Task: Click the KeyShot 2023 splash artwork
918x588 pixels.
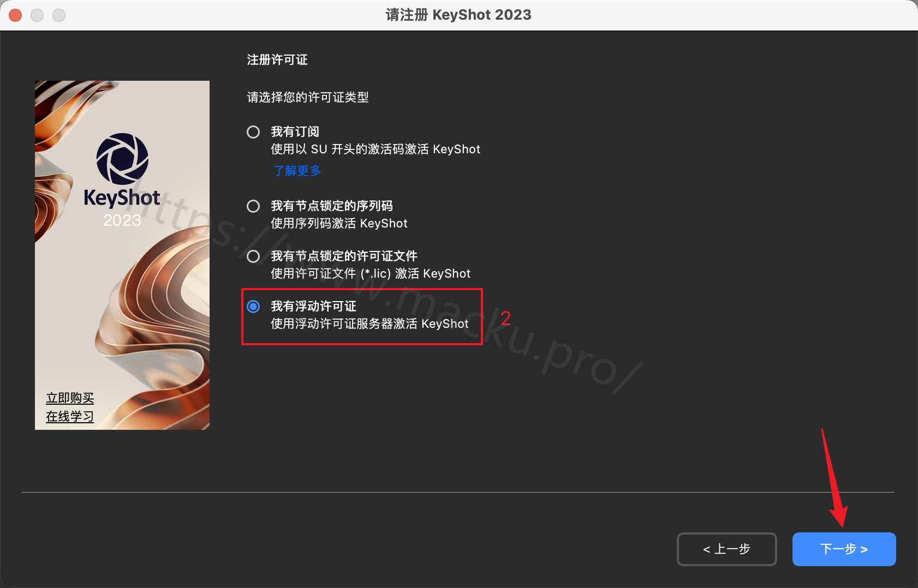Action: [122, 255]
